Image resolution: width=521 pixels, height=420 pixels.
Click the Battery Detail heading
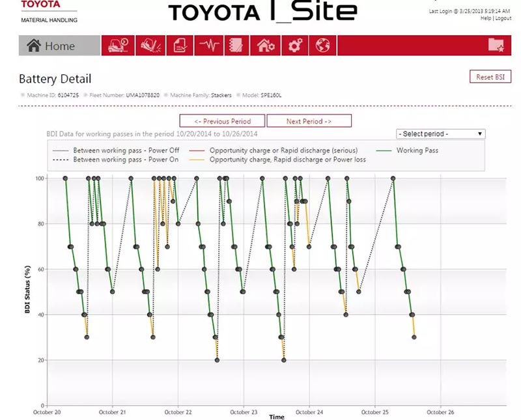(55, 79)
